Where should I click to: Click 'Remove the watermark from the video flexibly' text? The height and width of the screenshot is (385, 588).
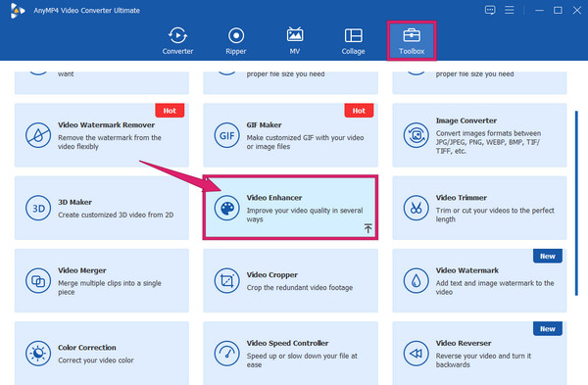tap(110, 142)
